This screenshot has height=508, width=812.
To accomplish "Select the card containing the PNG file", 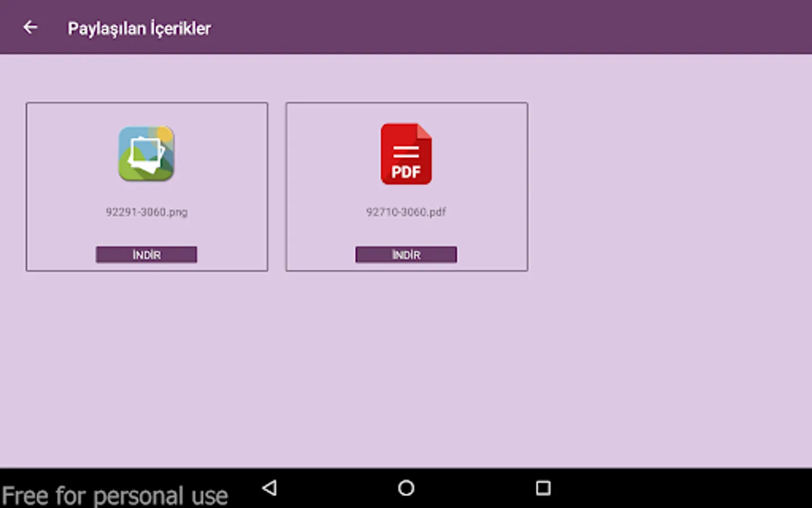I will pyautogui.click(x=147, y=187).
